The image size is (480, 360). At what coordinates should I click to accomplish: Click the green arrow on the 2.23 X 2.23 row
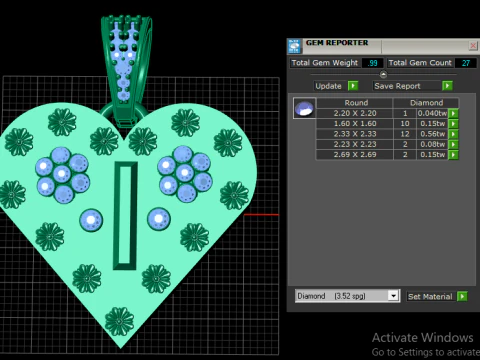point(453,144)
